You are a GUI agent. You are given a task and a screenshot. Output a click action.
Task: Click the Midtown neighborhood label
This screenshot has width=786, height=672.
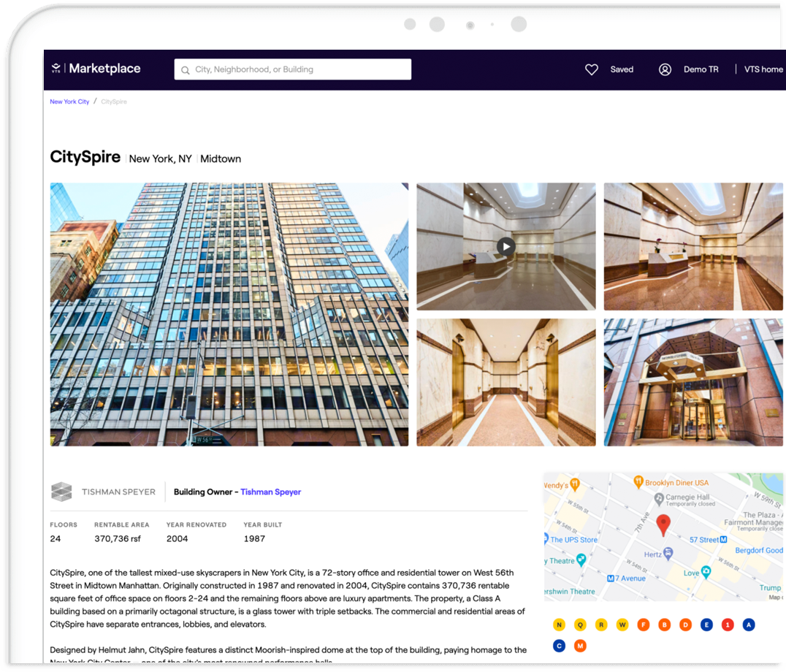[221, 159]
